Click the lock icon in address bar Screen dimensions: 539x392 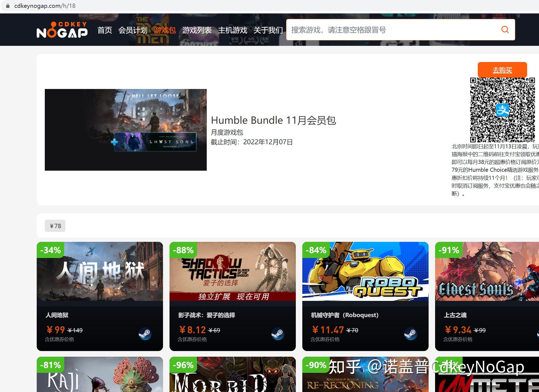click(x=8, y=6)
